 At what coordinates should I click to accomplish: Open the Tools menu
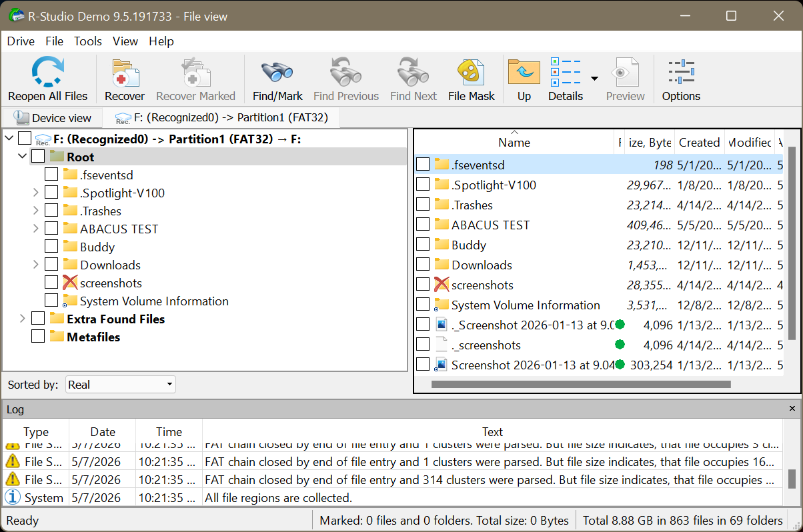coord(88,41)
